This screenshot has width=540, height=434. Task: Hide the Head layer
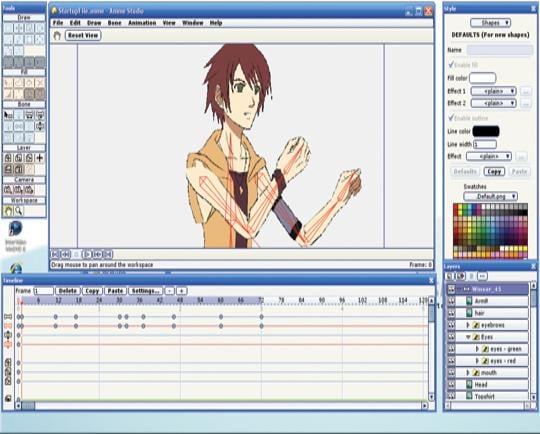coord(451,384)
